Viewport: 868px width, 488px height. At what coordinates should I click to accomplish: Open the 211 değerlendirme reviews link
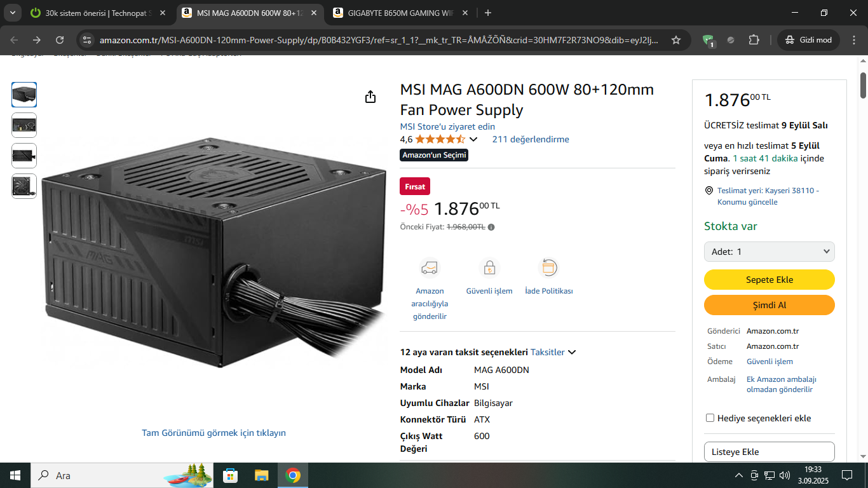click(x=531, y=139)
